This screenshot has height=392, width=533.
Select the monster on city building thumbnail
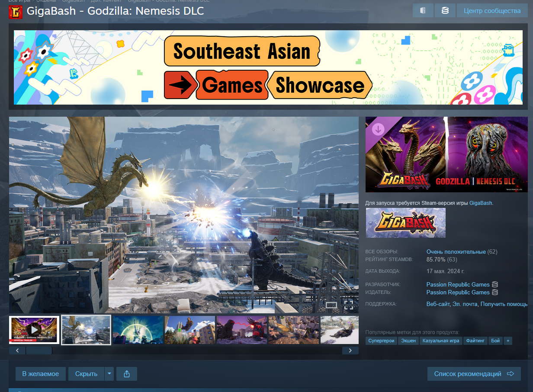190,330
